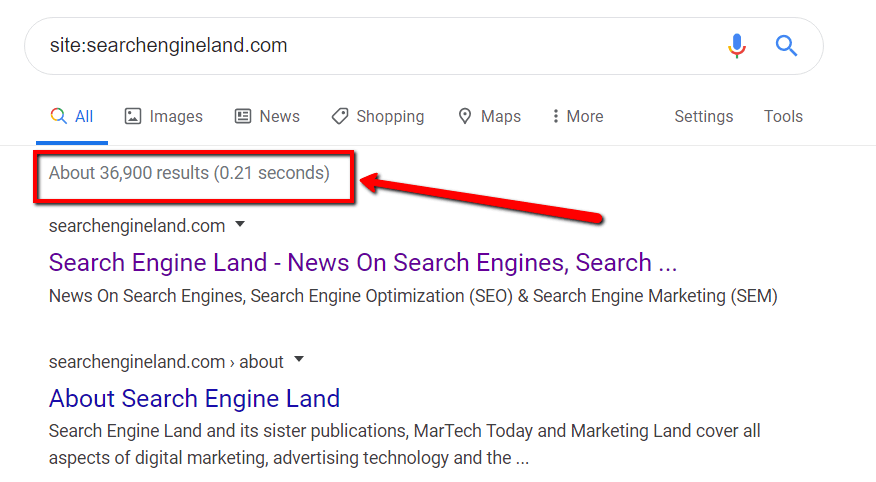
Task: Click the searchengineland.com › about breadcrumb URL
Action: [166, 361]
